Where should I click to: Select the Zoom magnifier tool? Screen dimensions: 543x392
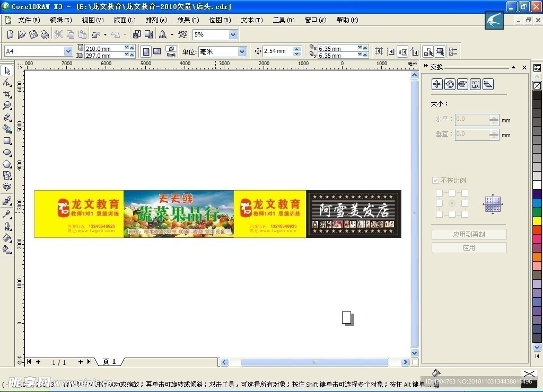coord(7,106)
